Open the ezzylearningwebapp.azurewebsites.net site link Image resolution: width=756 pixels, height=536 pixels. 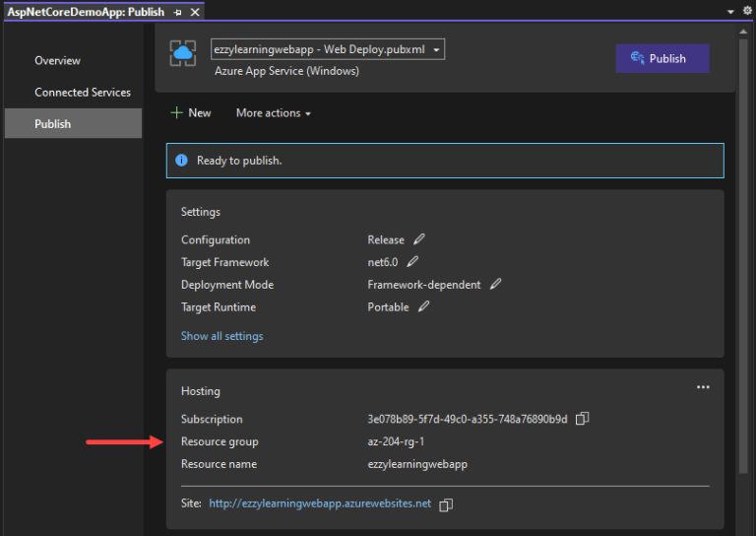click(x=320, y=503)
